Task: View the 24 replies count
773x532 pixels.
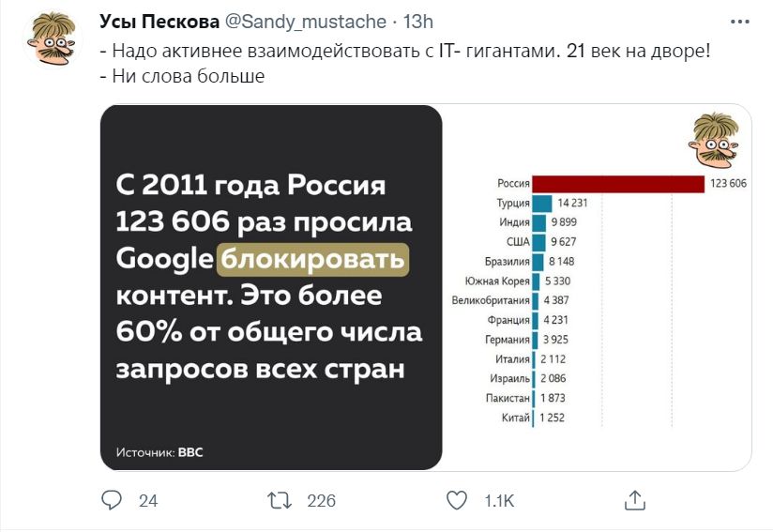Action: [148, 501]
